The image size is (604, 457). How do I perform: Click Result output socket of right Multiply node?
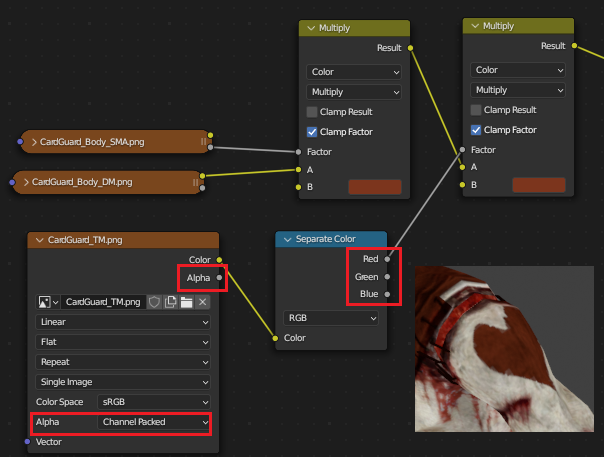tap(574, 45)
